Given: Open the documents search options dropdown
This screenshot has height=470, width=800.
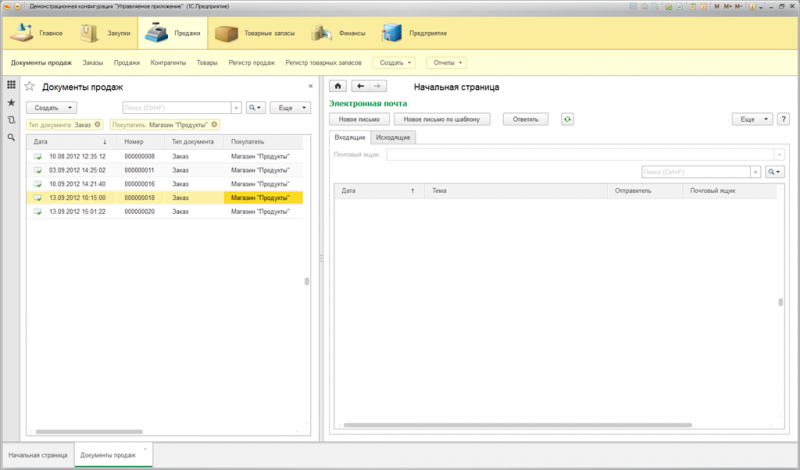Looking at the screenshot, I should point(256,108).
